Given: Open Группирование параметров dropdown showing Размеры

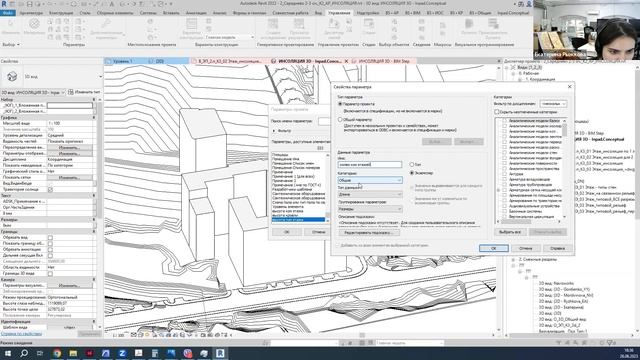Looking at the screenshot, I should pos(370,209).
